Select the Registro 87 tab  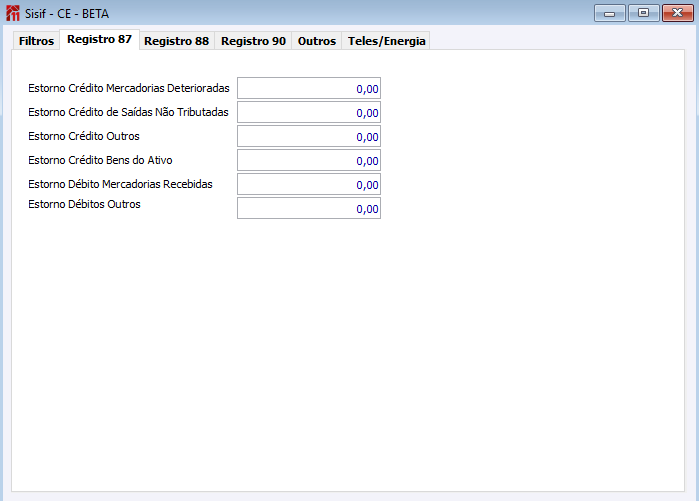(99, 39)
